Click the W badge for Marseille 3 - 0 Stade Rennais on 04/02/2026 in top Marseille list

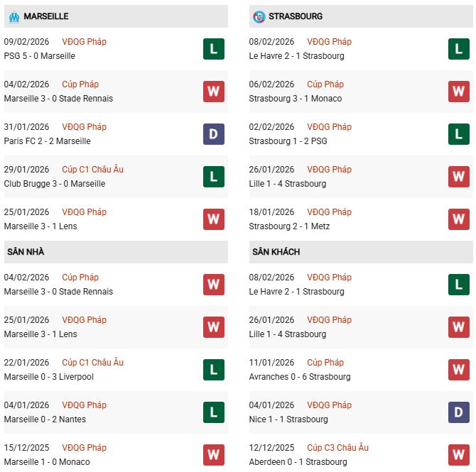pyautogui.click(x=213, y=92)
